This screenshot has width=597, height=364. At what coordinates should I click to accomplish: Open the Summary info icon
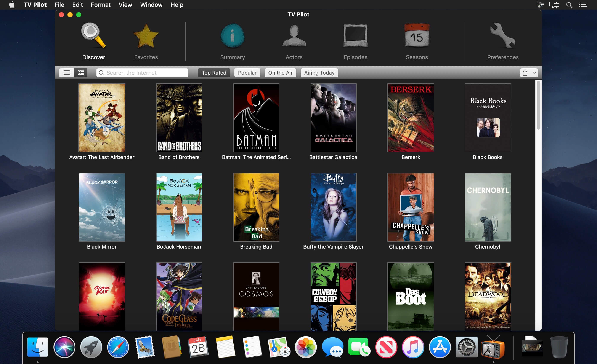point(232,36)
